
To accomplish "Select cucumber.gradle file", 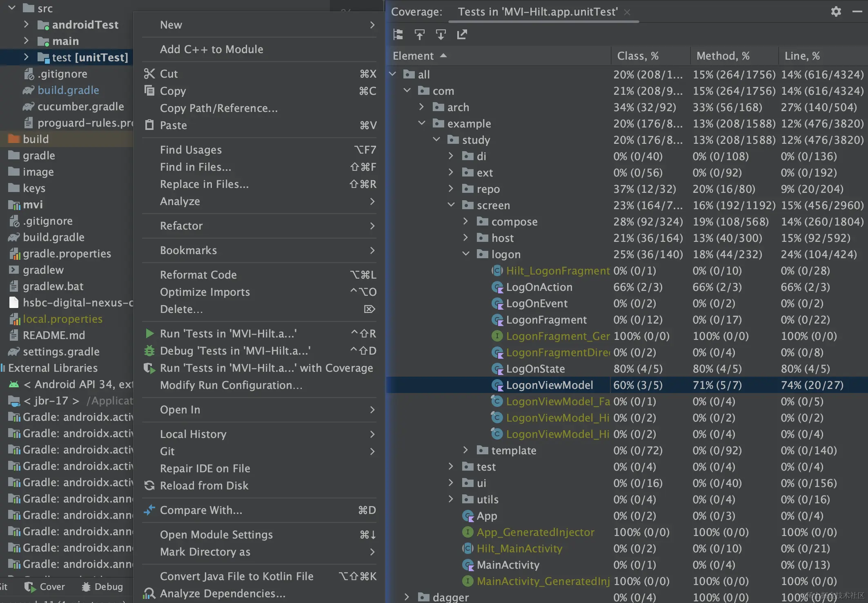I will (x=80, y=107).
